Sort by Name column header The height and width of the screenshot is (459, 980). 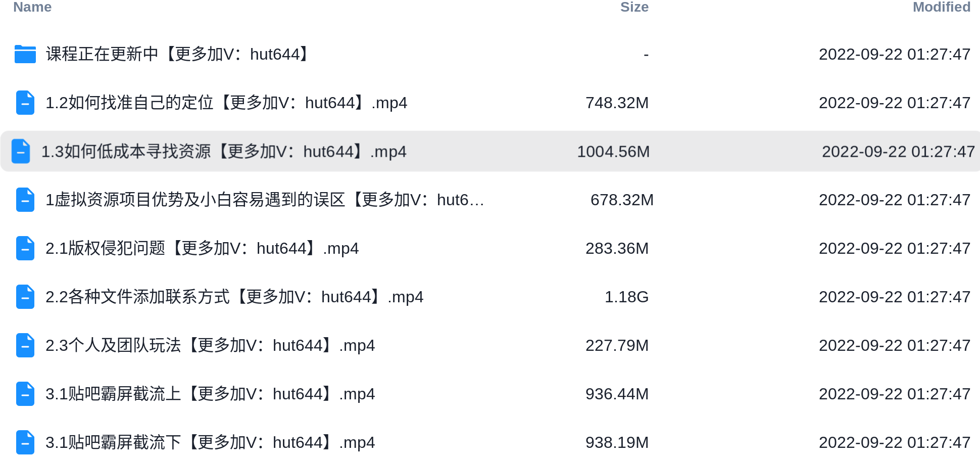pos(32,7)
